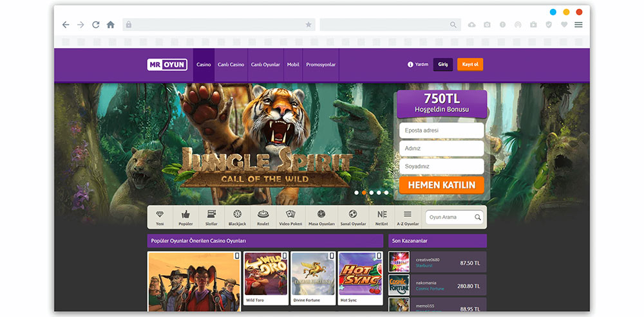This screenshot has height=317, width=644.
Task: Select the fifth carousel dot
Action: click(386, 192)
